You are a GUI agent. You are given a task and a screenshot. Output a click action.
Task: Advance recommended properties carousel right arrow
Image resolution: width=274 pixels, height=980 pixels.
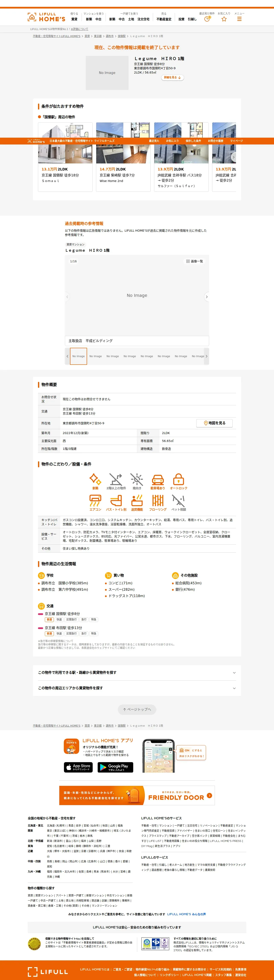coord(233,157)
